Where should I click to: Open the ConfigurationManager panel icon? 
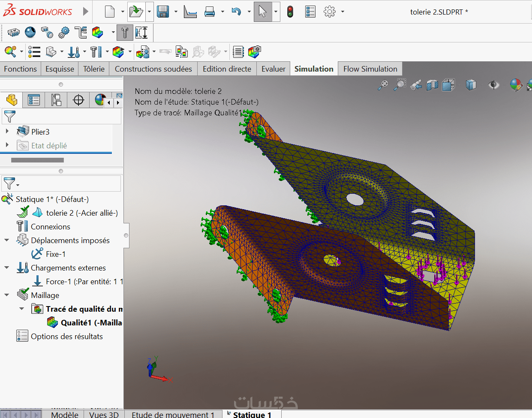[x=56, y=100]
